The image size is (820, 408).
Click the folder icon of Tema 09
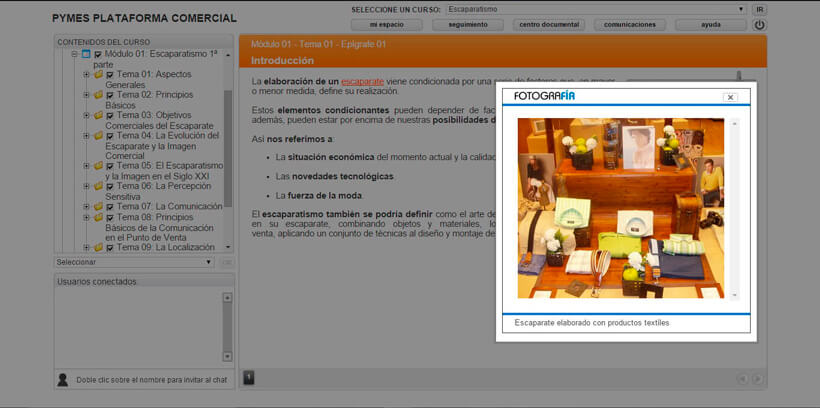pyautogui.click(x=98, y=247)
